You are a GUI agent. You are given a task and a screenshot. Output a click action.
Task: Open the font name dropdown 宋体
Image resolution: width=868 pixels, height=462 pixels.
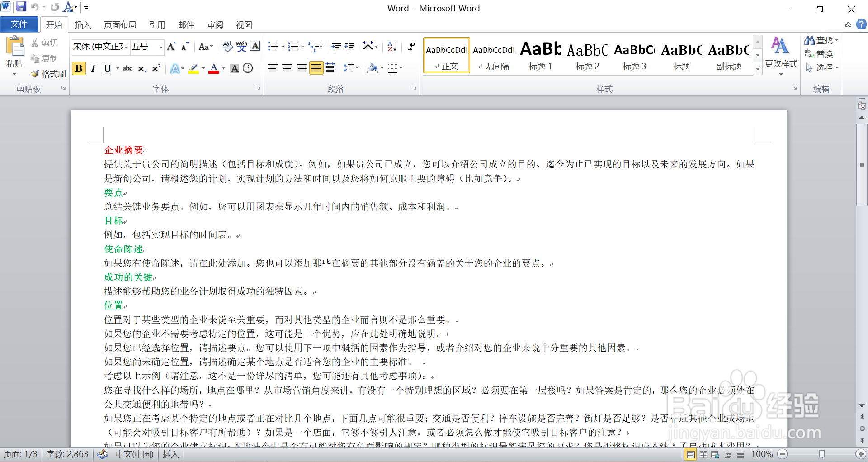pyautogui.click(x=127, y=47)
